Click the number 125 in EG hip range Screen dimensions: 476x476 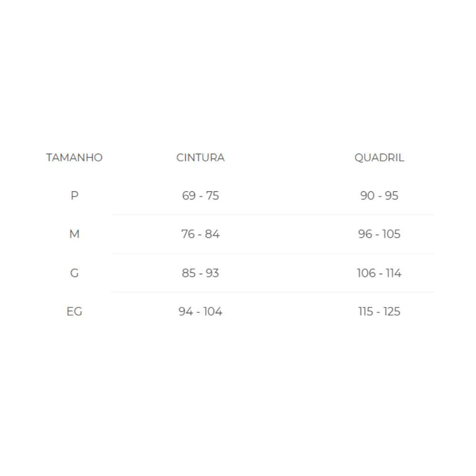click(392, 312)
